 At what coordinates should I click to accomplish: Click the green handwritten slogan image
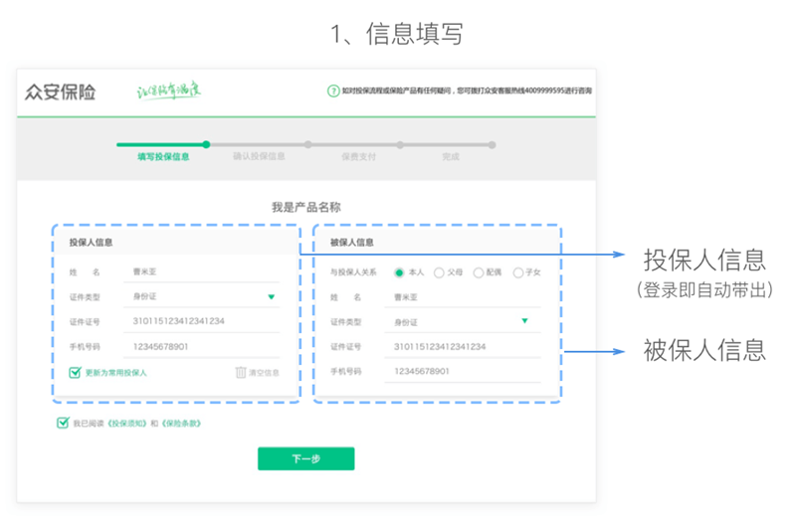[x=169, y=91]
